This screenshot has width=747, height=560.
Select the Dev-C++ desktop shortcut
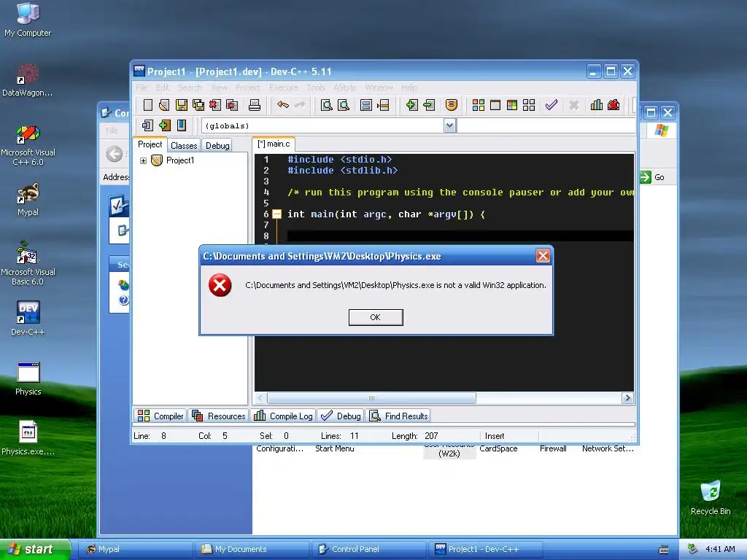point(28,318)
